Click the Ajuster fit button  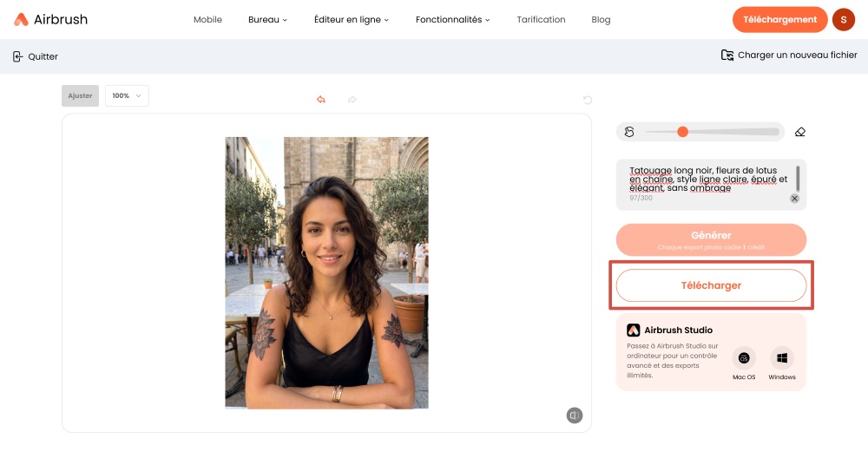pyautogui.click(x=80, y=95)
